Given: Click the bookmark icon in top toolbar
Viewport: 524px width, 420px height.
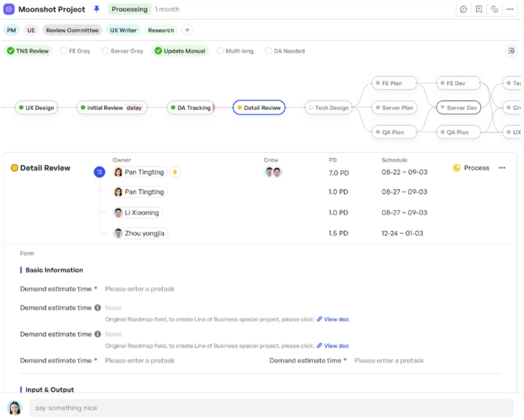Looking at the screenshot, I should pyautogui.click(x=479, y=9).
